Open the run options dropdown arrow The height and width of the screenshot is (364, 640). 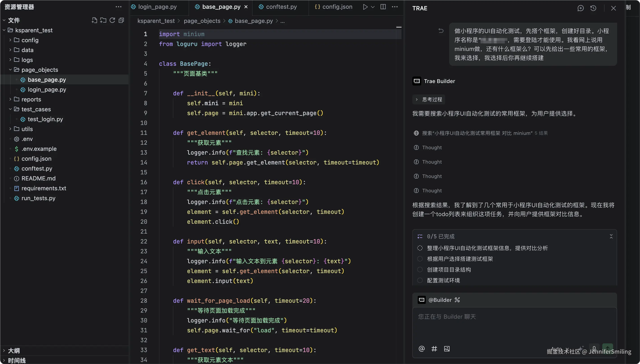click(x=373, y=7)
